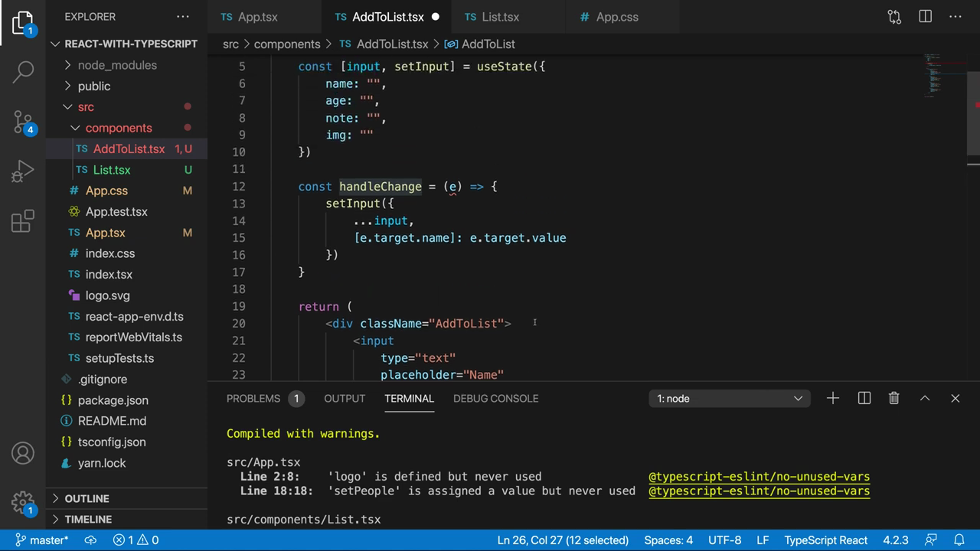Change end of line sequence LF
Screen dimensions: 980x551
[763, 540]
